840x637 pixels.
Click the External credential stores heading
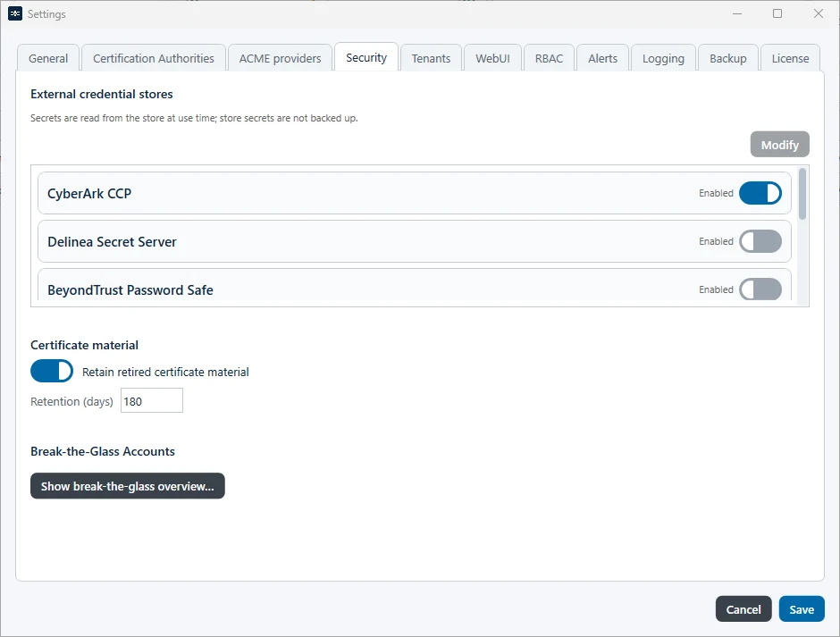click(x=102, y=95)
